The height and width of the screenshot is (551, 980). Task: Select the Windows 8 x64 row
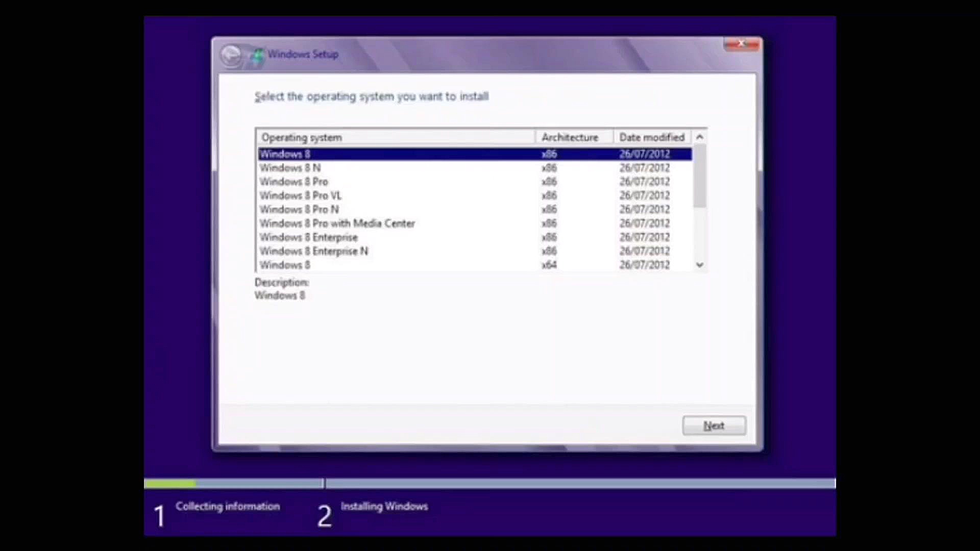[475, 265]
